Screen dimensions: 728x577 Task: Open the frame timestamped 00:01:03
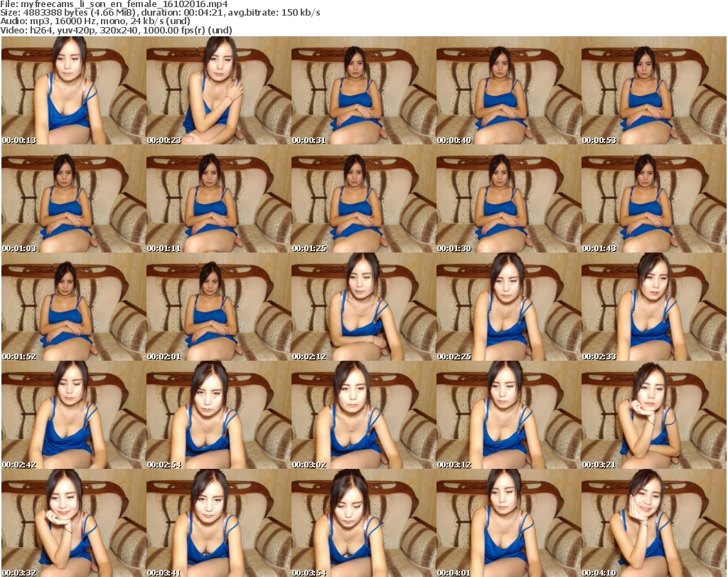coord(74,198)
